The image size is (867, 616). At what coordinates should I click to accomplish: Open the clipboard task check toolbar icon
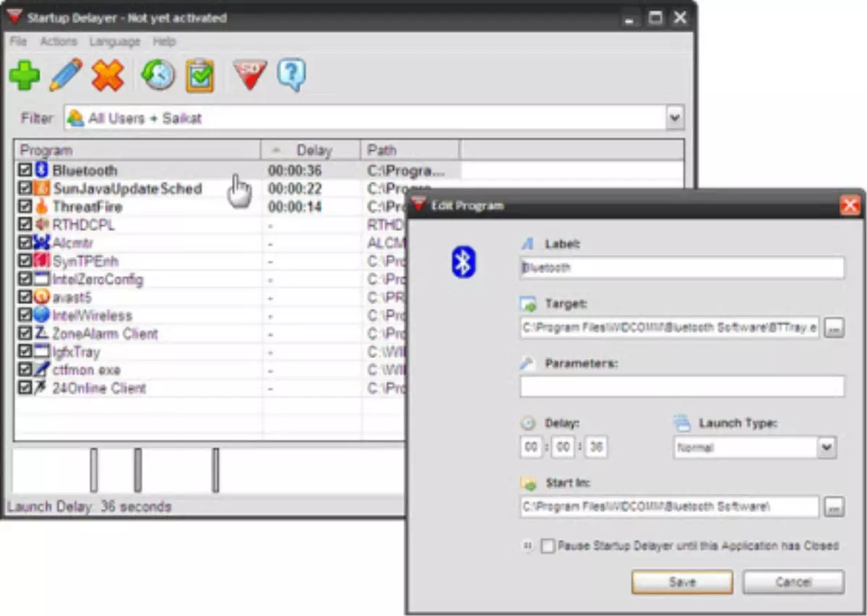point(199,75)
